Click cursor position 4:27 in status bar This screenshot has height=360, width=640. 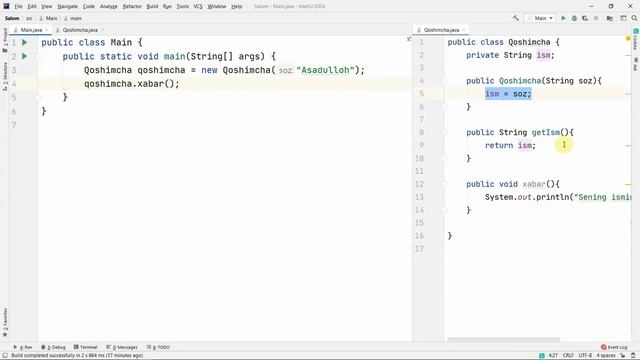click(x=553, y=356)
